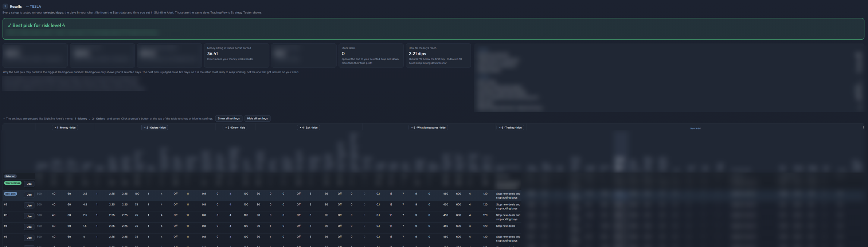The height and width of the screenshot is (247, 868).
Task: Click the 2.21 dips value
Action: coord(417,54)
